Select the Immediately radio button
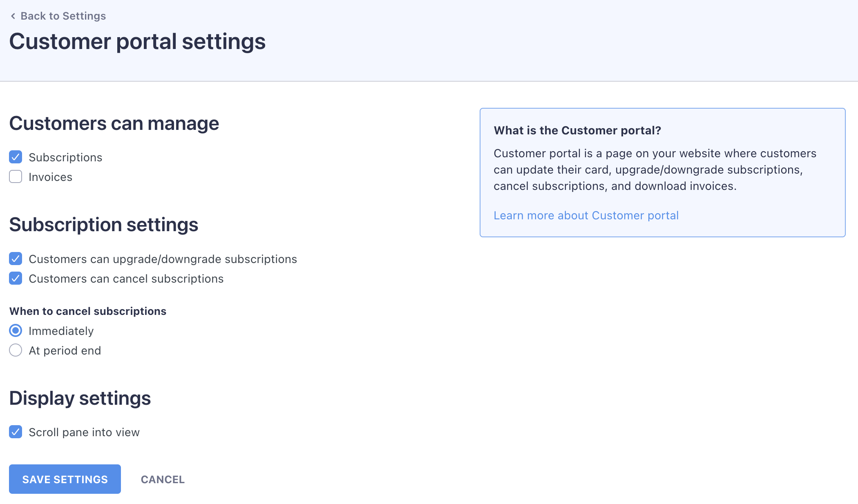 [16, 330]
